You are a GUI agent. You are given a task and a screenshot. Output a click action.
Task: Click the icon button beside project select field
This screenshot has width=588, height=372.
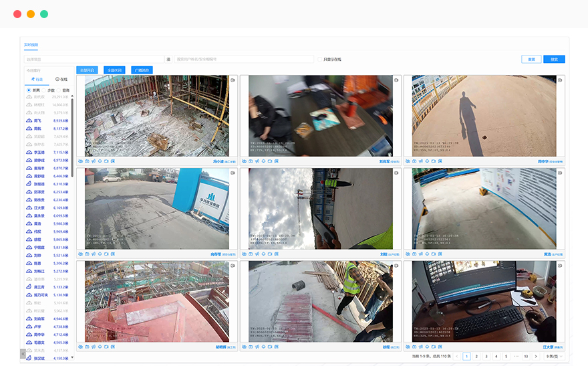pyautogui.click(x=168, y=59)
